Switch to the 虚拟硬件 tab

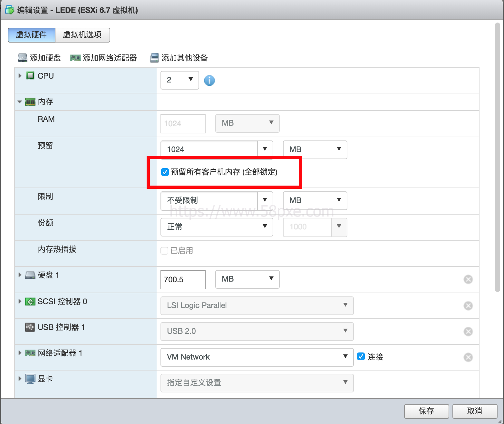(x=32, y=35)
